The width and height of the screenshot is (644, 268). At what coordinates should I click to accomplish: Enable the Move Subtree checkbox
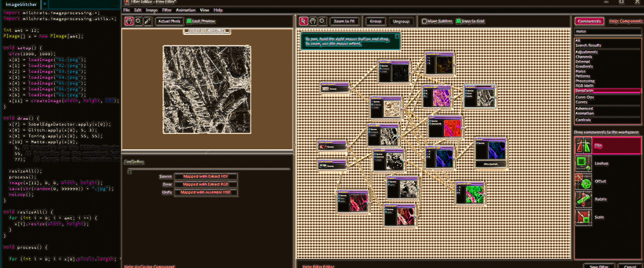[424, 21]
